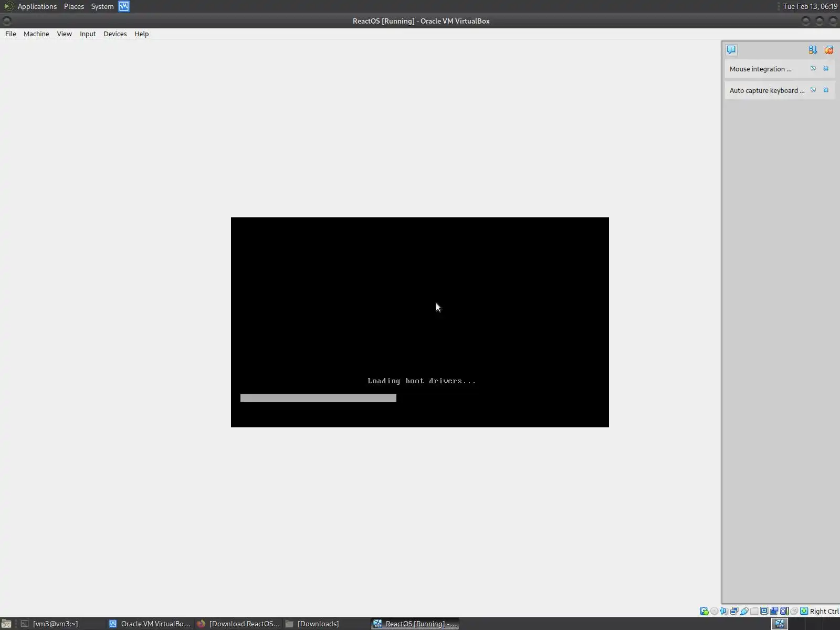Image resolution: width=840 pixels, height=630 pixels.
Task: Click the optical drive status indicator
Action: 715,611
